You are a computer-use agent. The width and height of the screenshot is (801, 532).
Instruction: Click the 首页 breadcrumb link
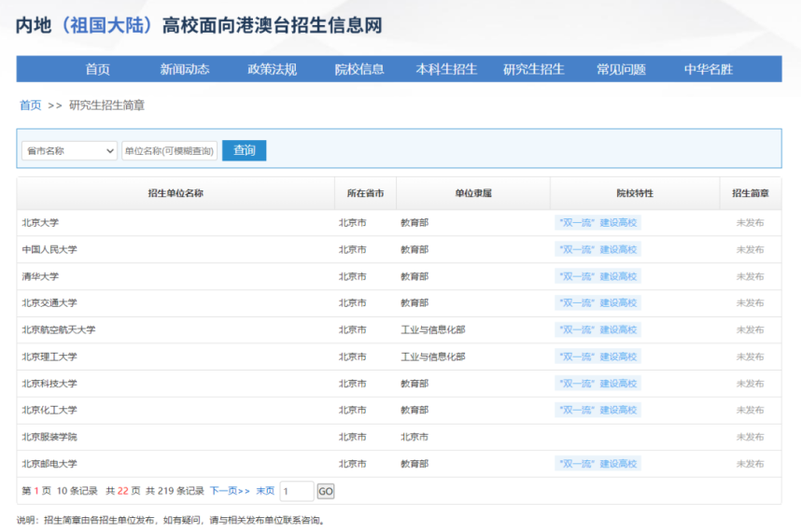[30, 105]
